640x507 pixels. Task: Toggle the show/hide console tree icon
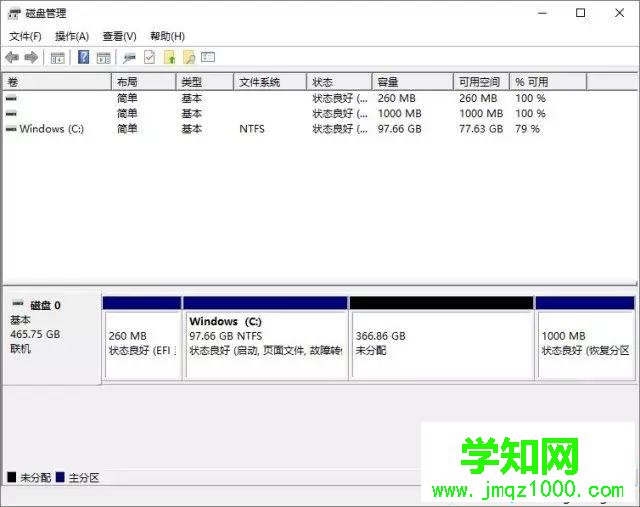tap(58, 58)
